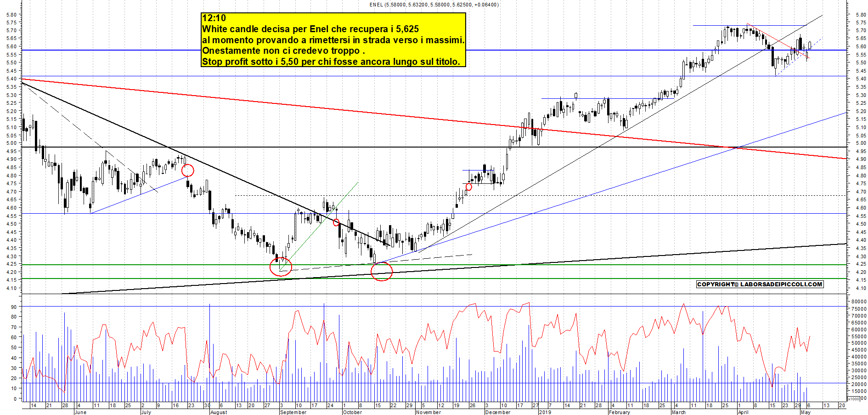Image resolution: width=868 pixels, height=415 pixels.
Task: Click the ENEL chart title with price values
Action: click(x=434, y=5)
